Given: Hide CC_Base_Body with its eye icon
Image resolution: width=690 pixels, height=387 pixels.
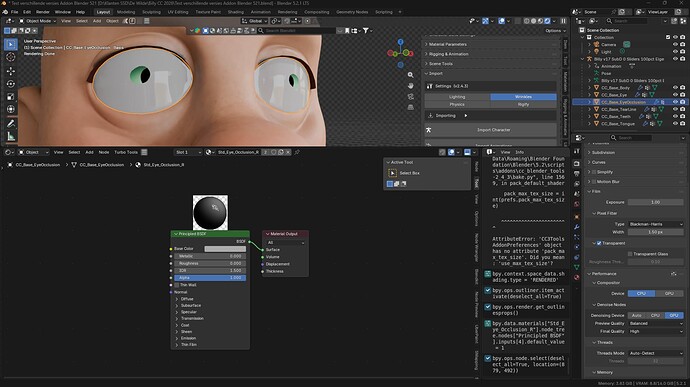Looking at the screenshot, I should [x=675, y=88].
